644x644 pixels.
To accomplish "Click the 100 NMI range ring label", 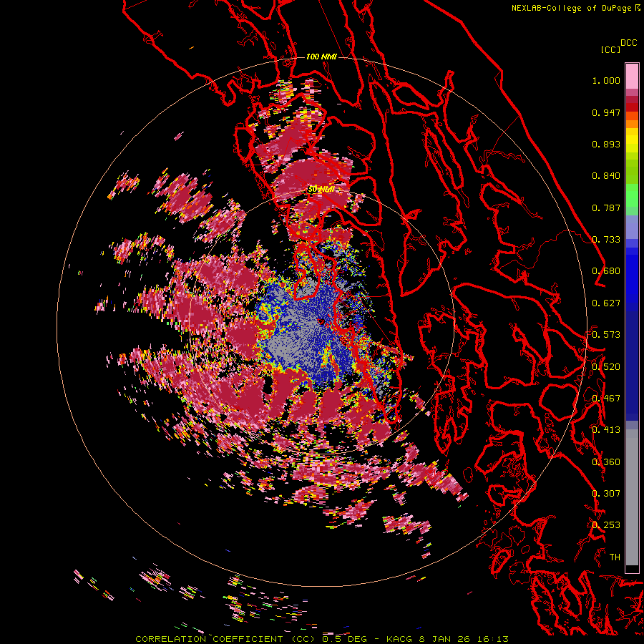I will click(x=321, y=57).
